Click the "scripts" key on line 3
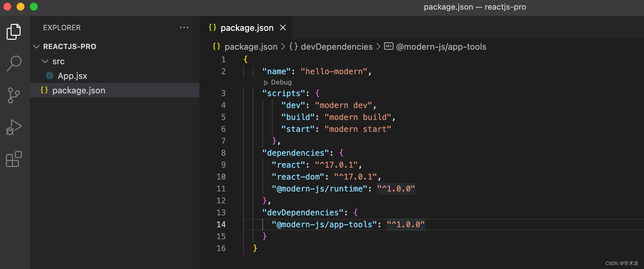This screenshot has height=269, width=644. (x=284, y=93)
